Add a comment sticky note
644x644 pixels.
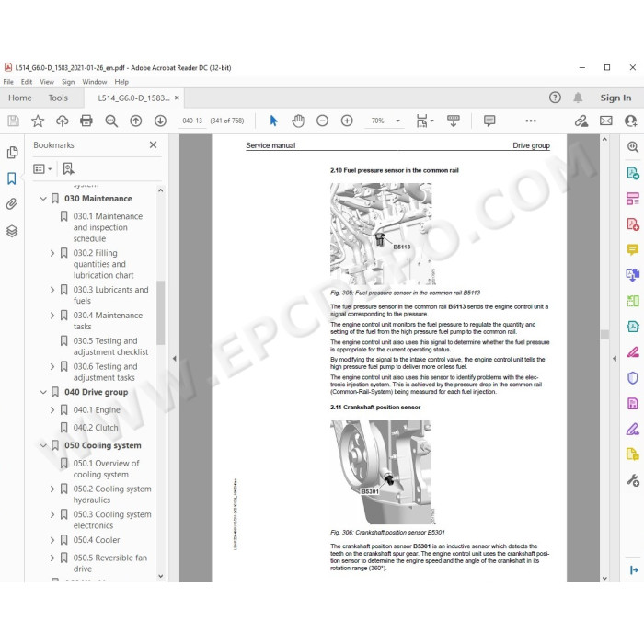[x=489, y=121]
